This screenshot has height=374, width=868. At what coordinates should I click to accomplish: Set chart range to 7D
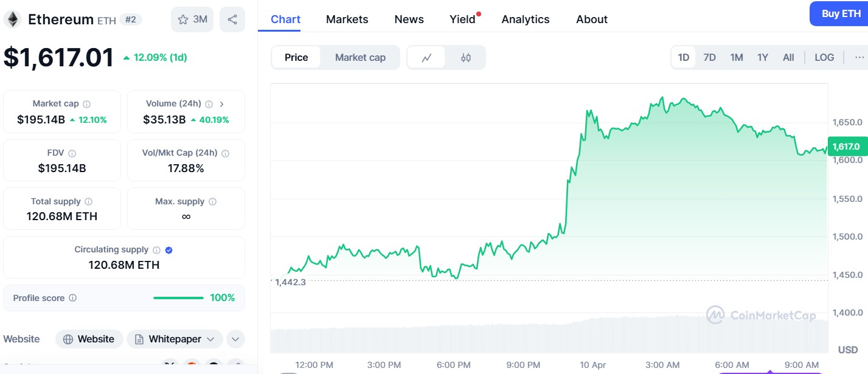709,57
